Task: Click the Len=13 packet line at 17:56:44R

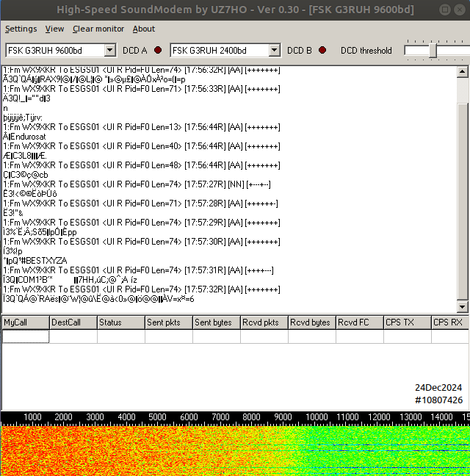Action: click(142, 127)
